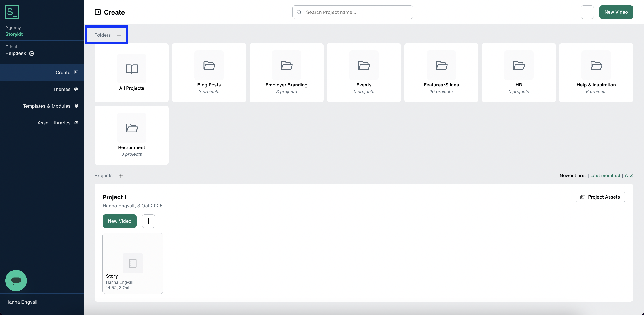Click the Storykit logo icon
The width and height of the screenshot is (644, 315).
(12, 12)
